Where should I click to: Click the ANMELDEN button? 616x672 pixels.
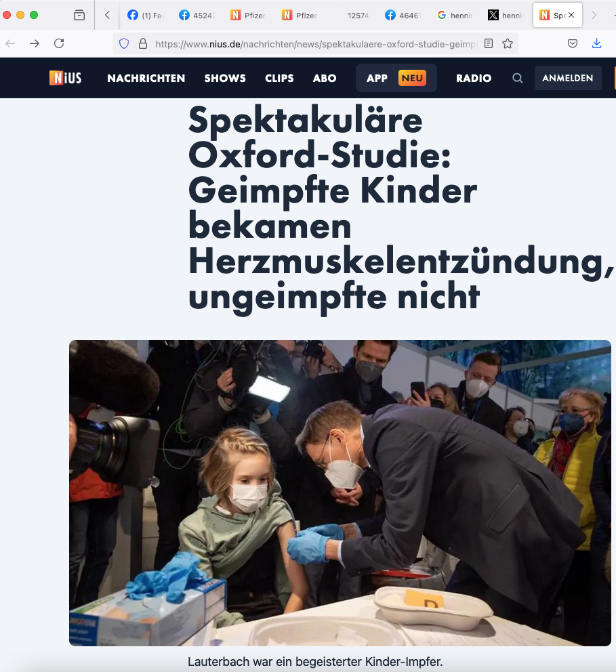coord(568,78)
